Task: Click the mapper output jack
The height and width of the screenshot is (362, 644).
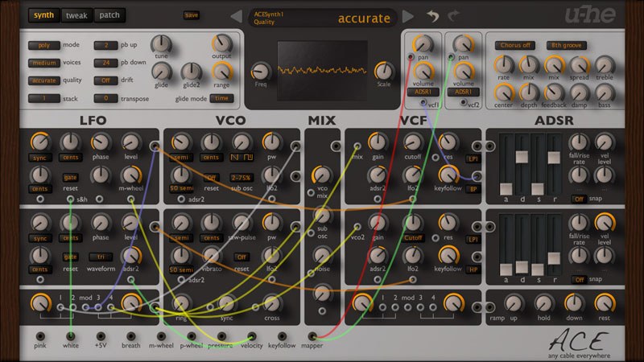Action: [312, 336]
